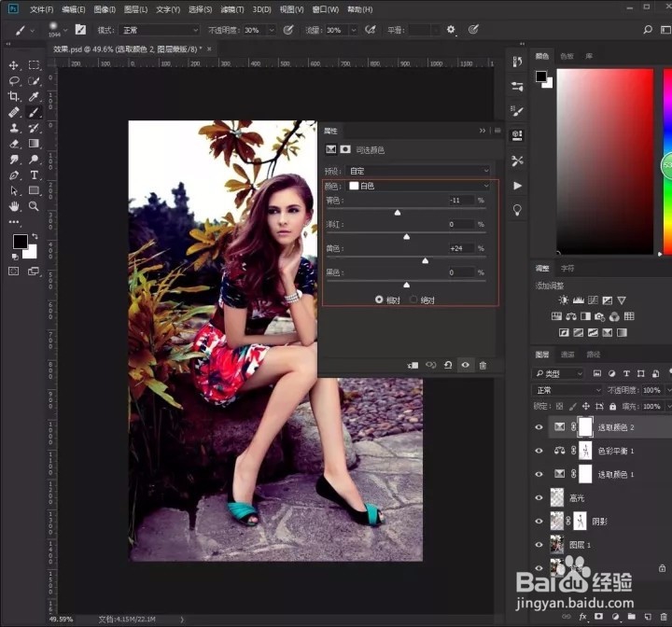Reset the selective color adjustment
Screen dimensions: 672x627
(x=448, y=365)
